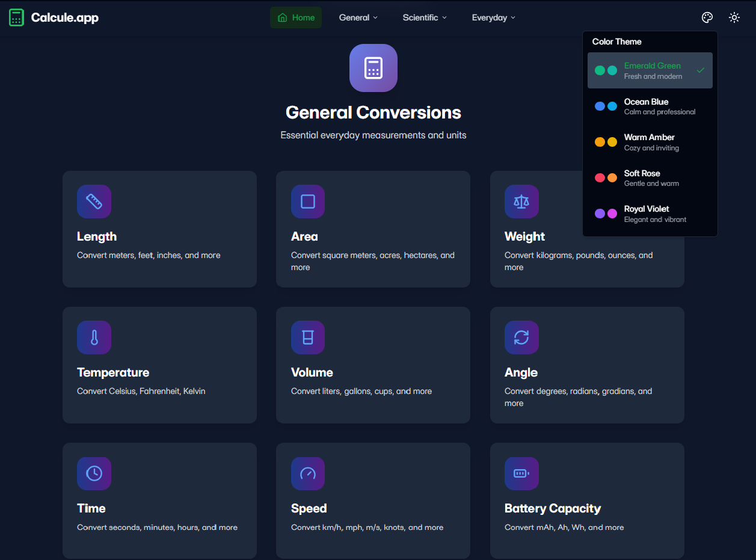756x560 pixels.
Task: Click "Convert liters, gallons, cups, and more"
Action: coord(361,391)
